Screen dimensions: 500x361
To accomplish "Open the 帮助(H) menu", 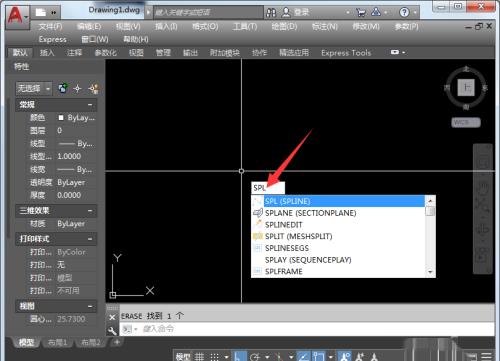I will click(x=136, y=39).
